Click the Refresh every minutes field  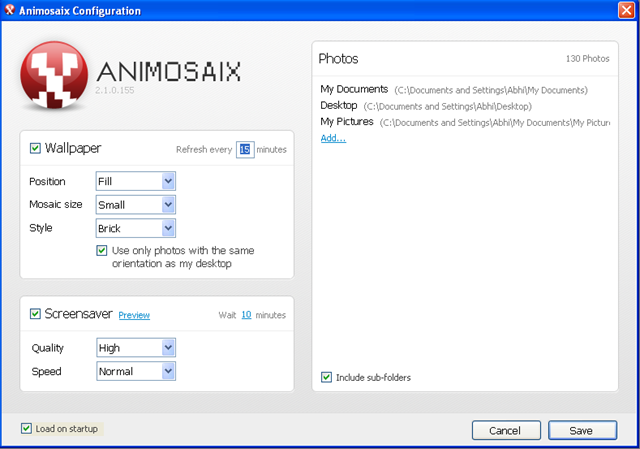pyautogui.click(x=245, y=149)
